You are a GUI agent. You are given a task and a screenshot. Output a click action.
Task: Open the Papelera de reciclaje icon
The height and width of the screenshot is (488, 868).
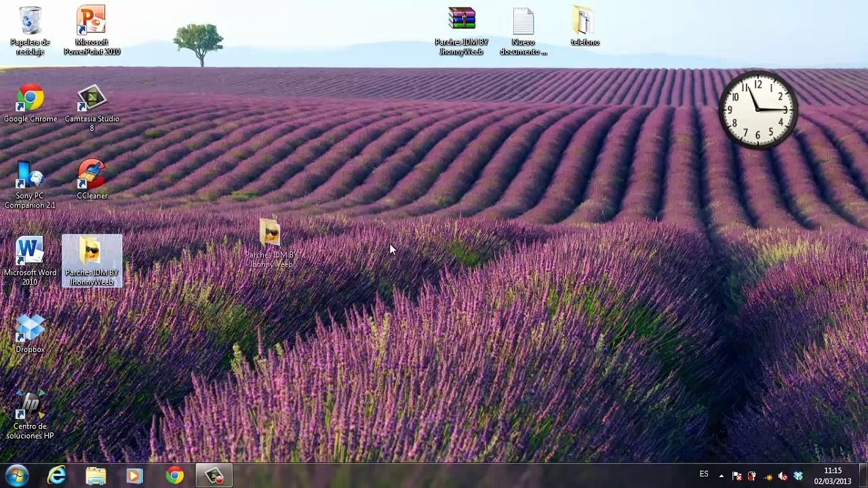point(30,30)
